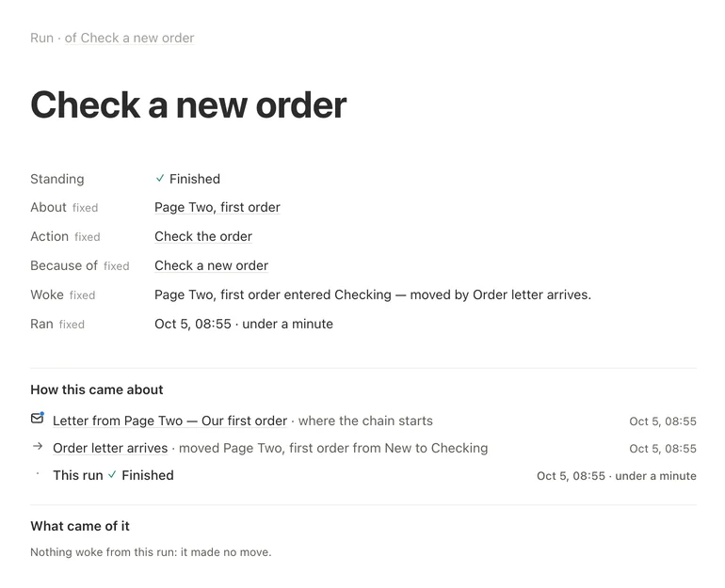The image size is (725, 588).
Task: Click the Ran value Oct 5, 08:55
Action: click(193, 324)
